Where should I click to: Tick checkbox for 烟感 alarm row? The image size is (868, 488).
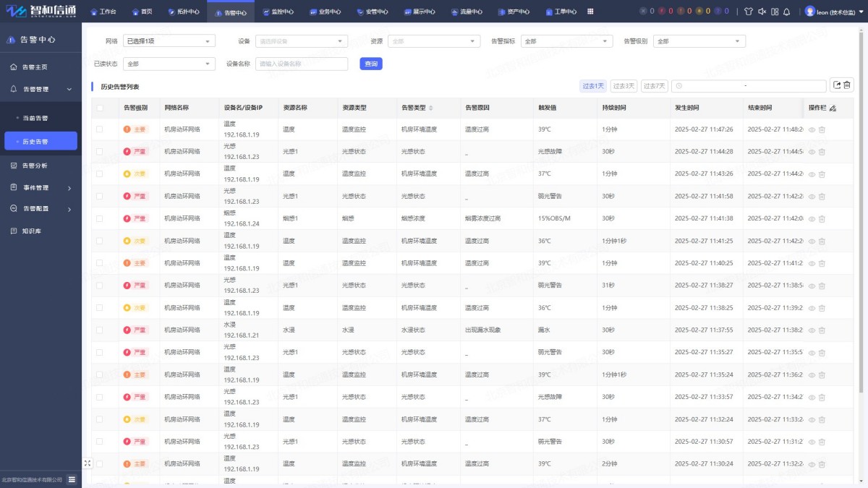click(x=100, y=219)
